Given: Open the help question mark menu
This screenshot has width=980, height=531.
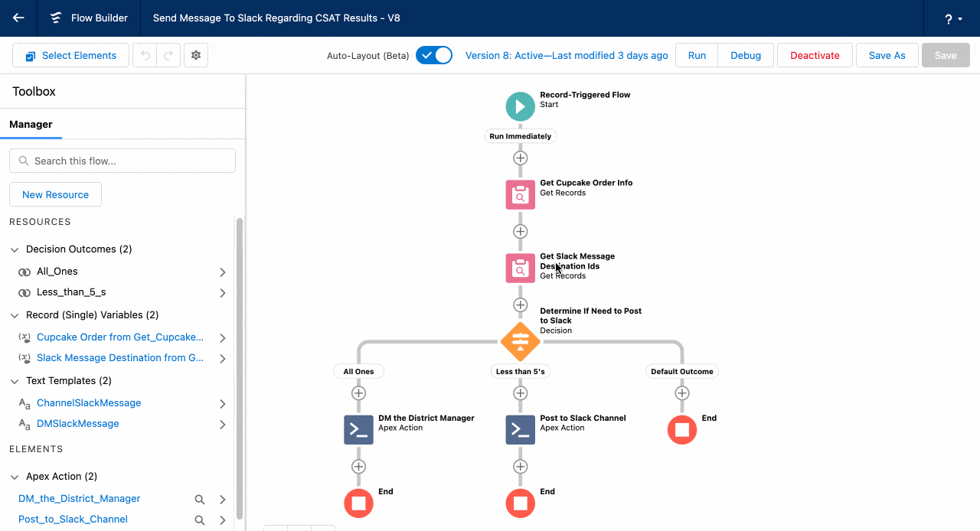Looking at the screenshot, I should (x=953, y=18).
